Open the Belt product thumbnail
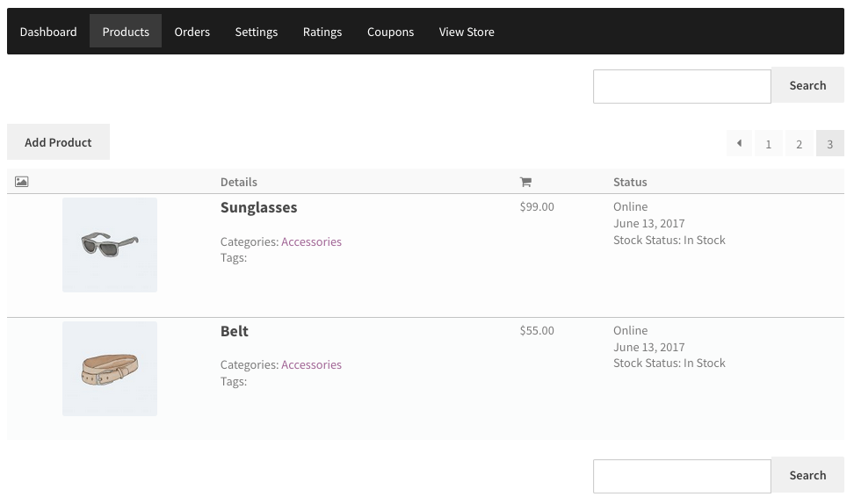The image size is (854, 504). [110, 369]
